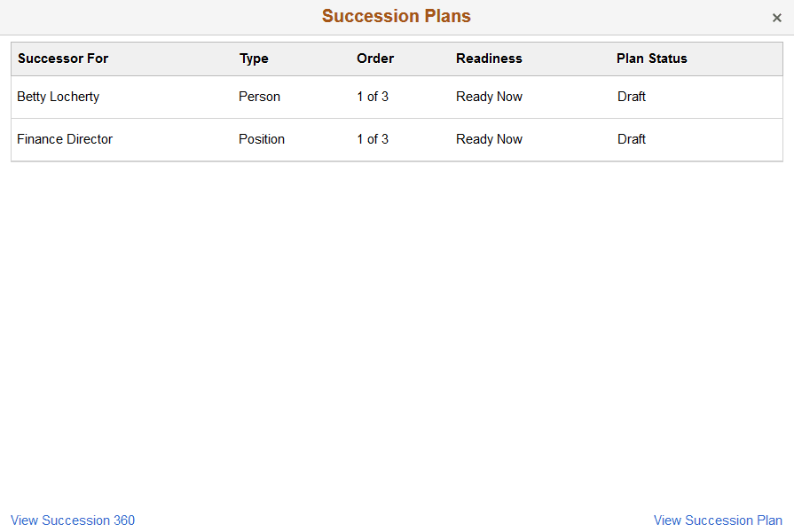Viewport: 794px width, 532px height.
Task: Click the Finance Director position name
Action: [64, 139]
